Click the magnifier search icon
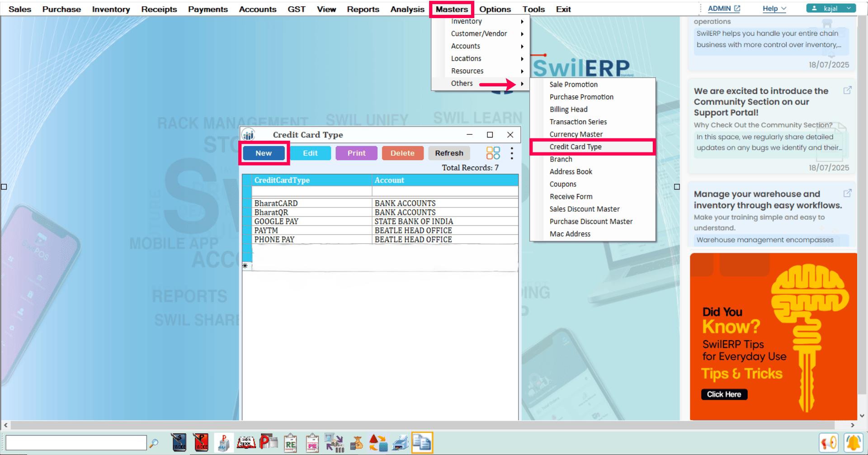This screenshot has height=455, width=868. click(x=154, y=443)
